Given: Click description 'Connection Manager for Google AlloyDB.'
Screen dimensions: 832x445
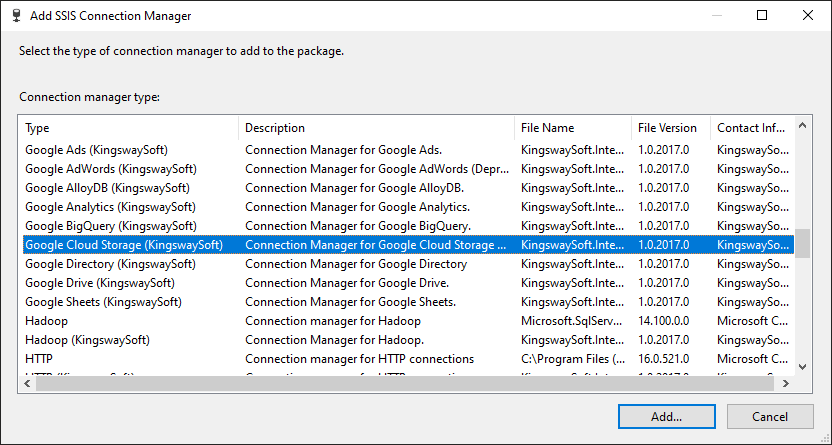Looking at the screenshot, I should [x=354, y=188].
